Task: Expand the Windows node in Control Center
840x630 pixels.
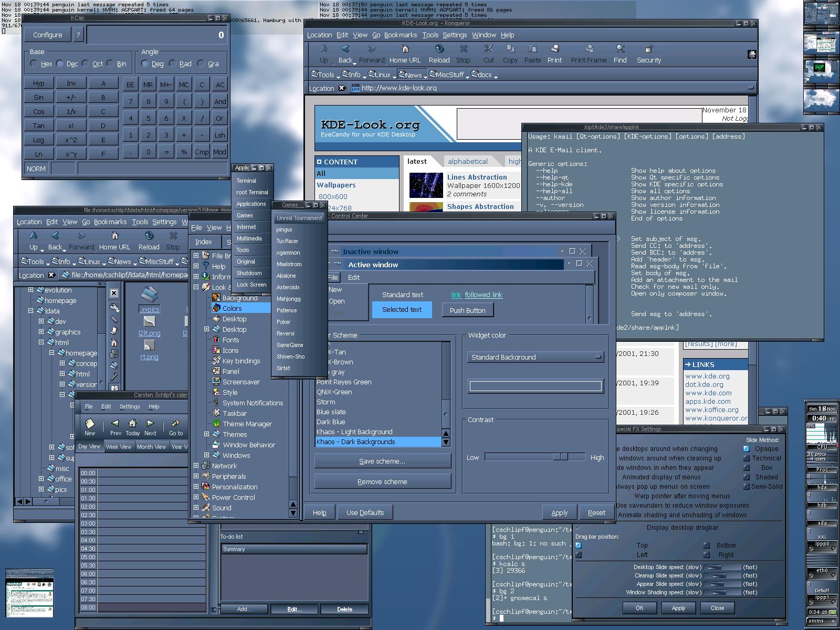Action: click(207, 455)
